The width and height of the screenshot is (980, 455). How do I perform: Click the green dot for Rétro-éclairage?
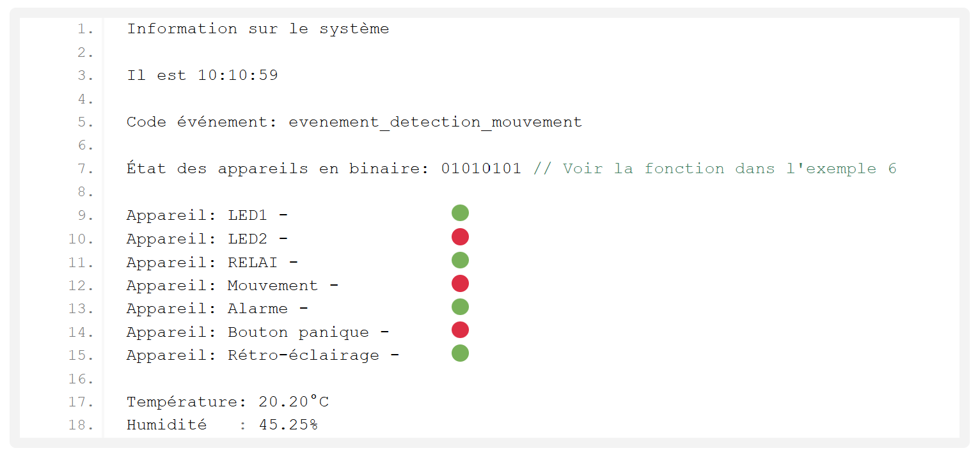click(x=460, y=353)
